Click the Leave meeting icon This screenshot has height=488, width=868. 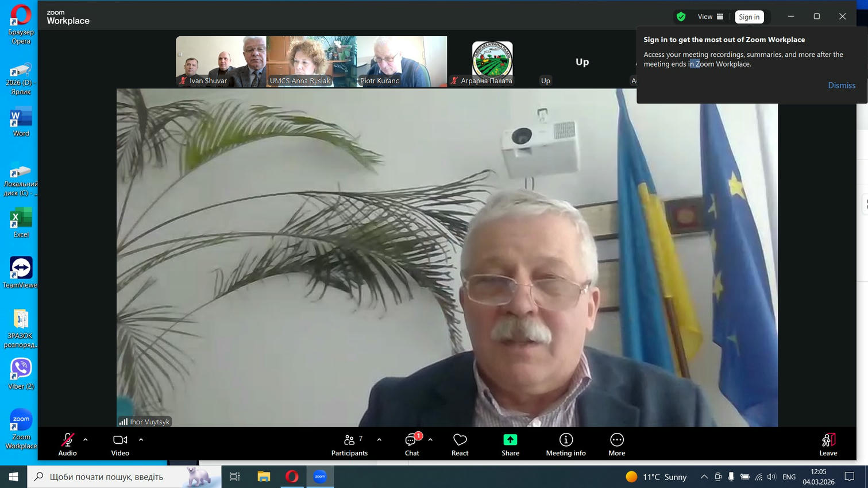828,440
